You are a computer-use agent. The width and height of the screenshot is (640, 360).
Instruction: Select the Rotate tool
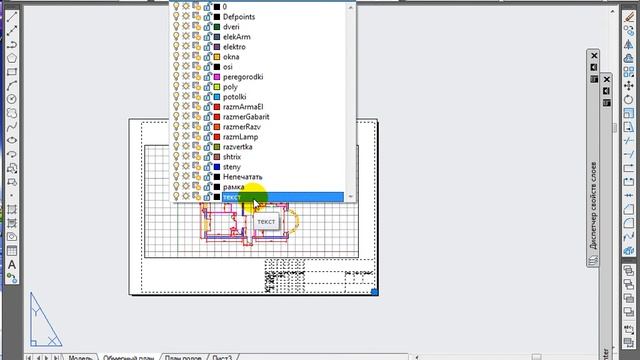(x=629, y=100)
